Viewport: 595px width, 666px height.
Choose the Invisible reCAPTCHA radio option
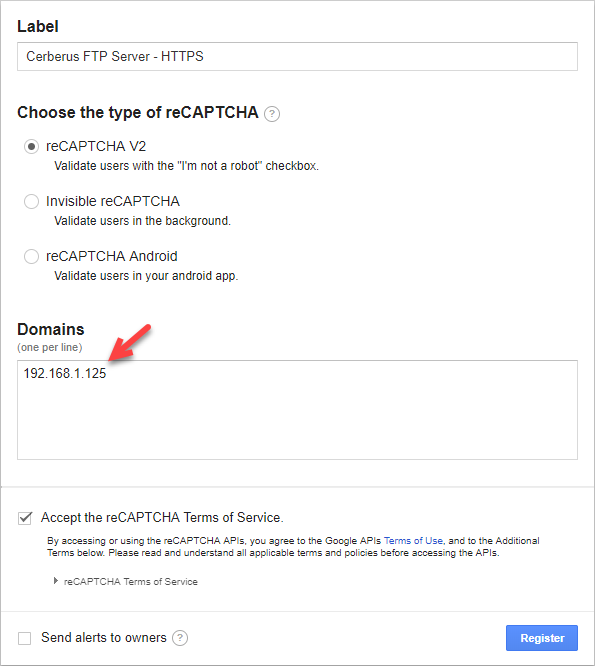31,201
